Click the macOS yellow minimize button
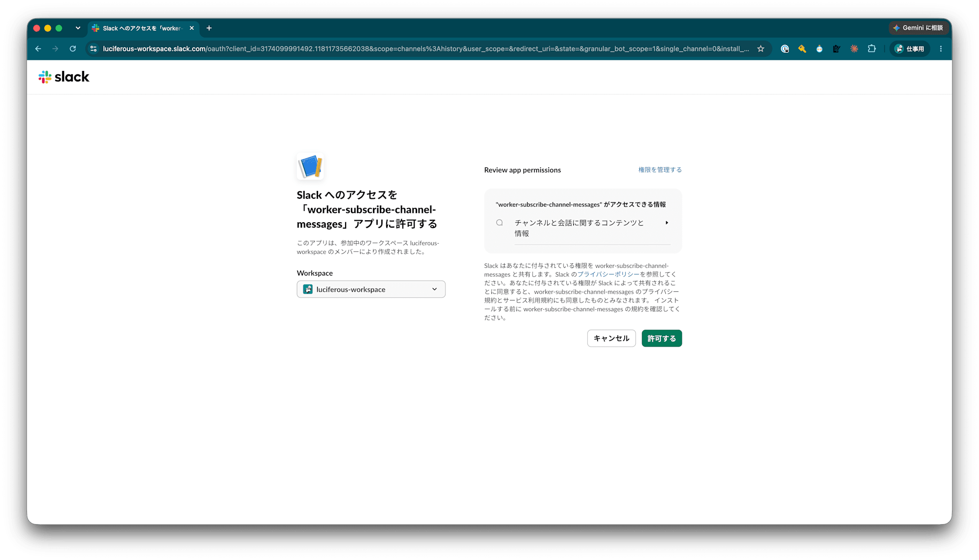This screenshot has width=979, height=560. [x=48, y=28]
